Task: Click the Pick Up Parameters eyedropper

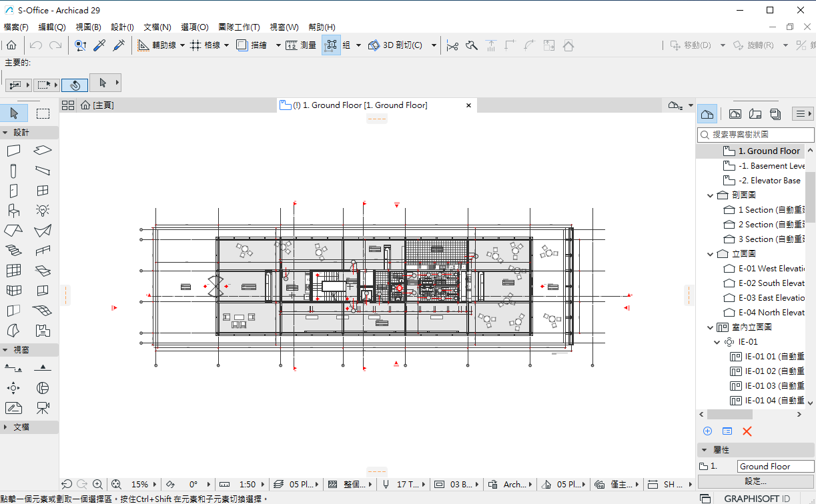Action: click(99, 45)
